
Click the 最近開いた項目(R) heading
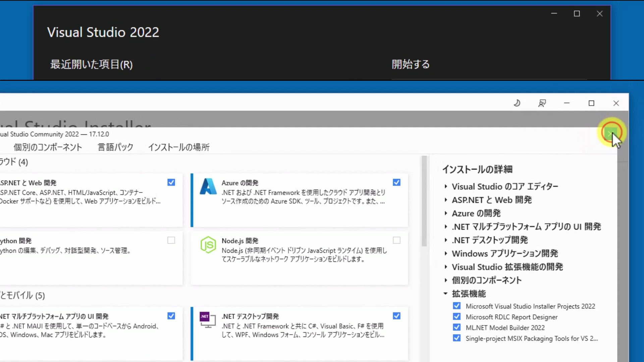tap(91, 64)
